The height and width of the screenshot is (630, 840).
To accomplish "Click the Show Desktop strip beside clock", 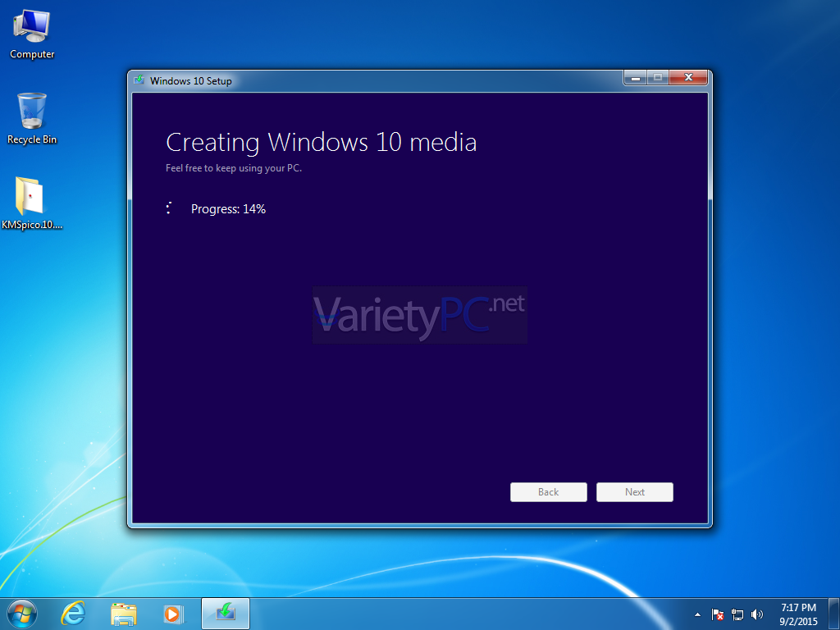I will pyautogui.click(x=833, y=614).
